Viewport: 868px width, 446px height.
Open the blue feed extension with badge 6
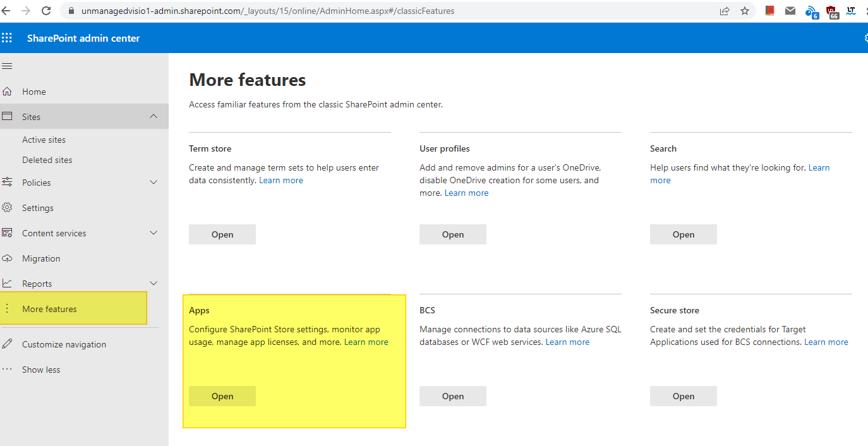[x=811, y=11]
